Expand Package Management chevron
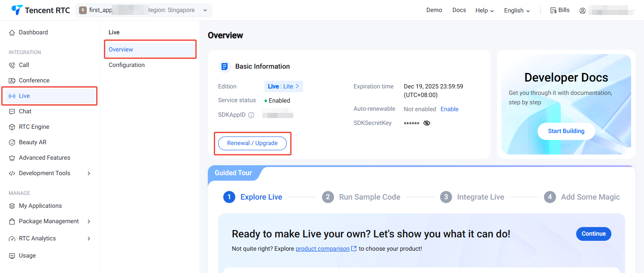The width and height of the screenshot is (644, 273). [x=89, y=221]
